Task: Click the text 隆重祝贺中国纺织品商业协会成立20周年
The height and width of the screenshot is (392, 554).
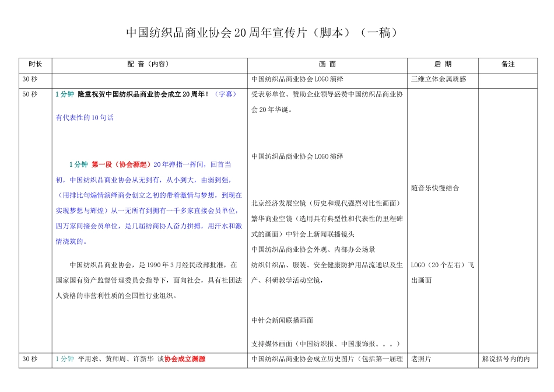Action: [x=143, y=94]
